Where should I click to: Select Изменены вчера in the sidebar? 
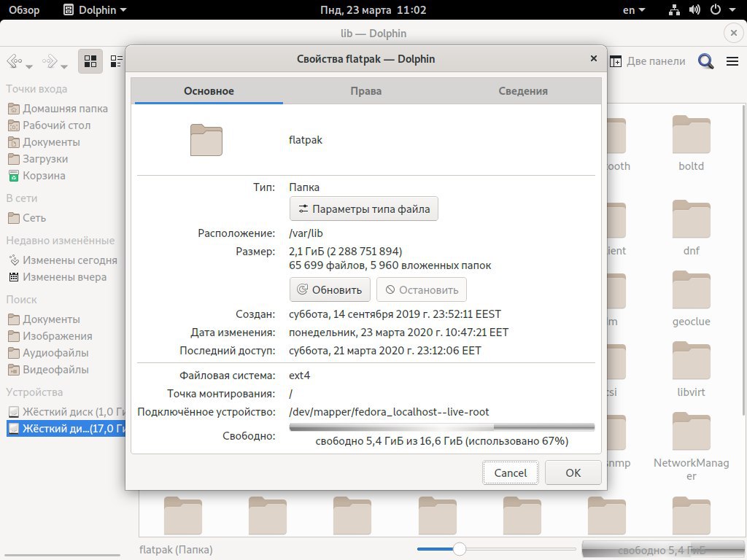57,276
